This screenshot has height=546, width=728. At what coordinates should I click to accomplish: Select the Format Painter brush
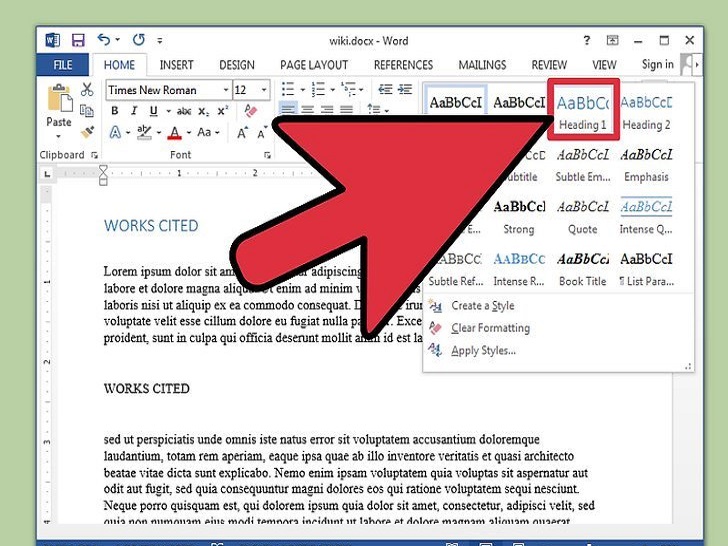[x=87, y=132]
